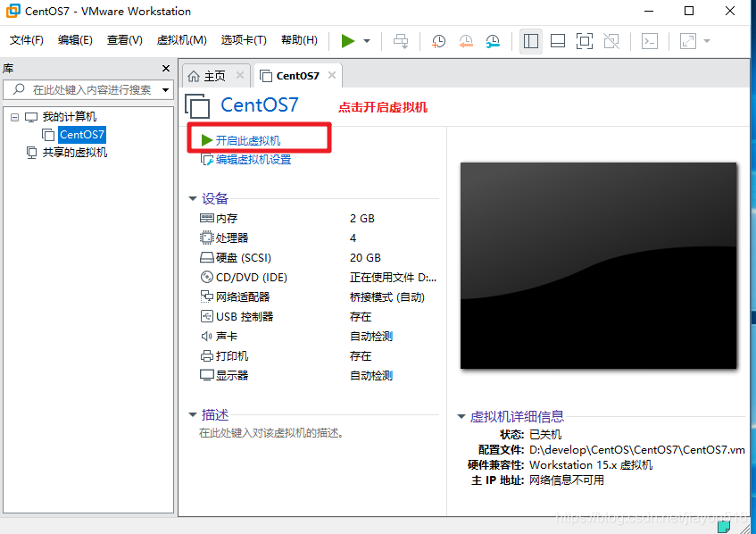Collapse the 虚拟机详细信息 section
The height and width of the screenshot is (534, 756).
click(461, 417)
